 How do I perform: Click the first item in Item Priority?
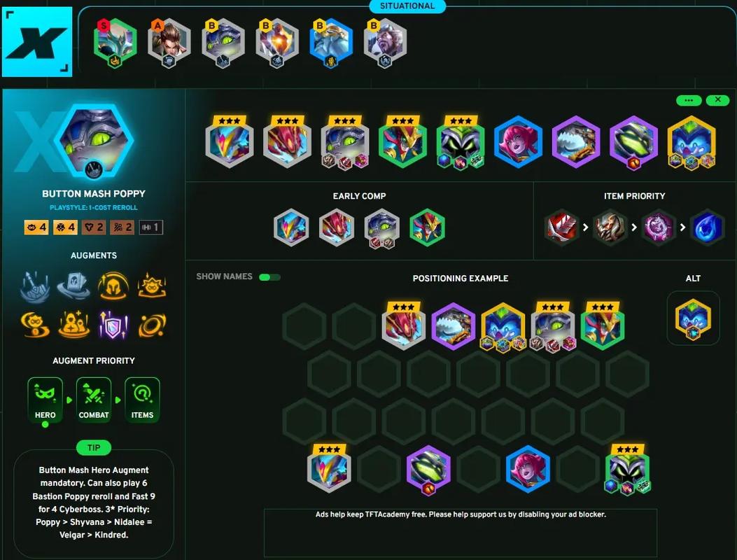pyautogui.click(x=561, y=227)
